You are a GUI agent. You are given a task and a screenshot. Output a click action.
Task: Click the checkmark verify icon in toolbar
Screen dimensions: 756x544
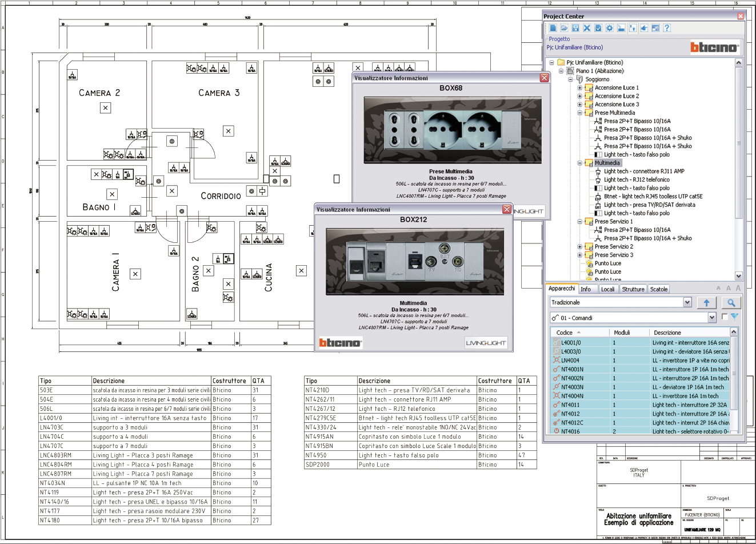coord(598,28)
